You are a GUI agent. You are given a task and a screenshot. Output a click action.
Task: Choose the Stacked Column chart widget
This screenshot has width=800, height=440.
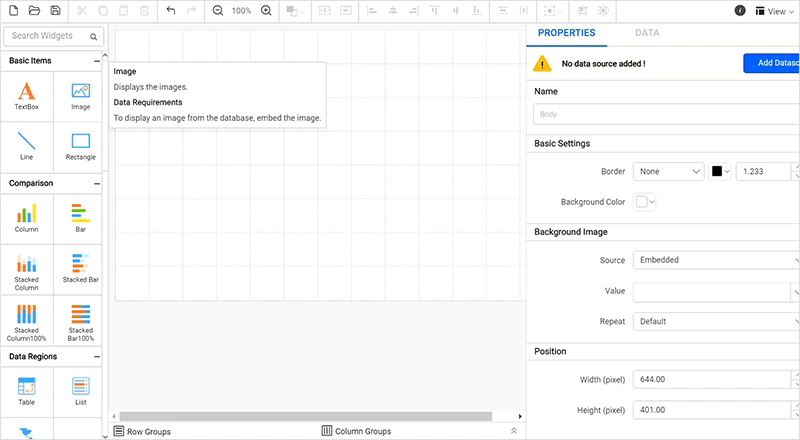click(27, 270)
